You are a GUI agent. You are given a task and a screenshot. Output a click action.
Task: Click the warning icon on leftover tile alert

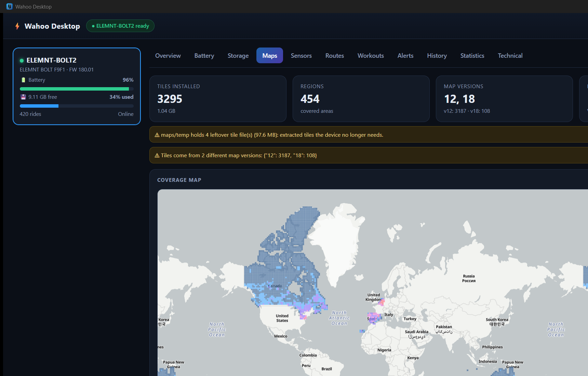point(157,135)
